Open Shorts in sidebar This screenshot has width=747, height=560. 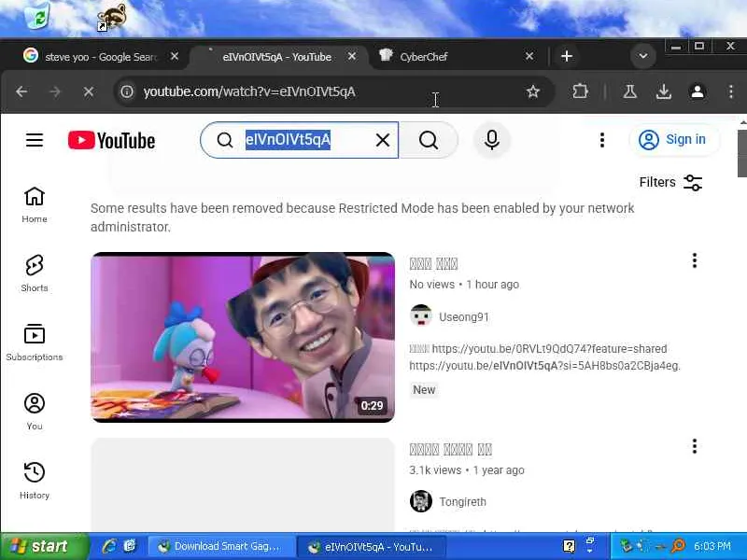point(35,273)
